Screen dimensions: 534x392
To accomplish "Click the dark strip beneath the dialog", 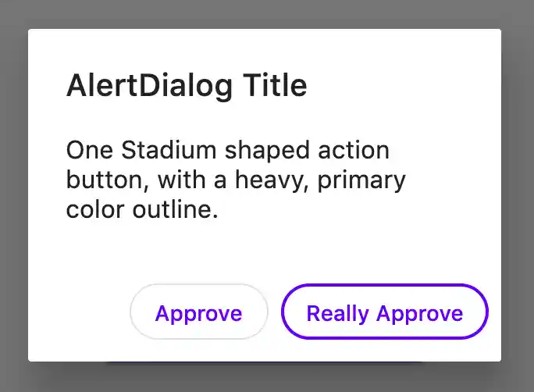I will coord(265,376).
